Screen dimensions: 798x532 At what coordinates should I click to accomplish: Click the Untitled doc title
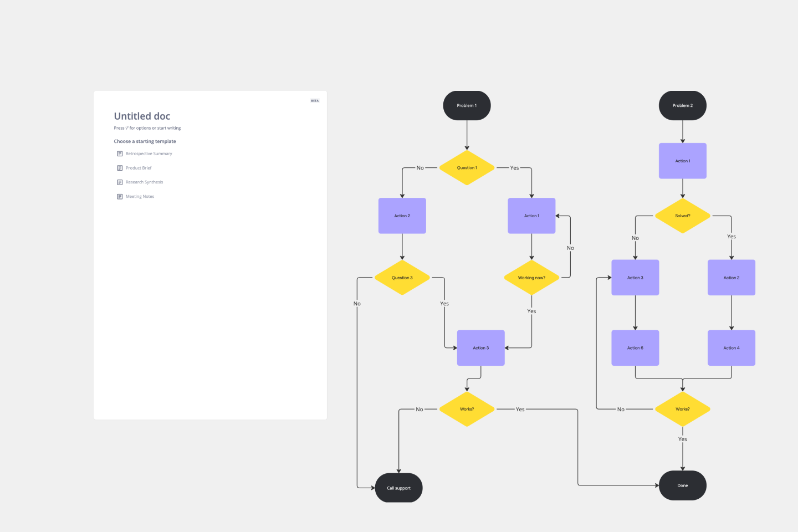coord(142,116)
